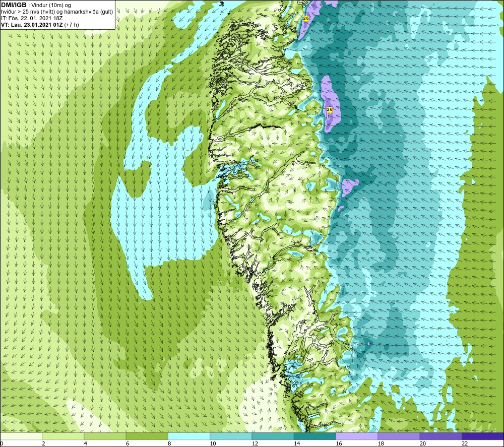Screen dimensions: 504x447
Task: Click the DMI/IGB title text
Action: pos(14,5)
